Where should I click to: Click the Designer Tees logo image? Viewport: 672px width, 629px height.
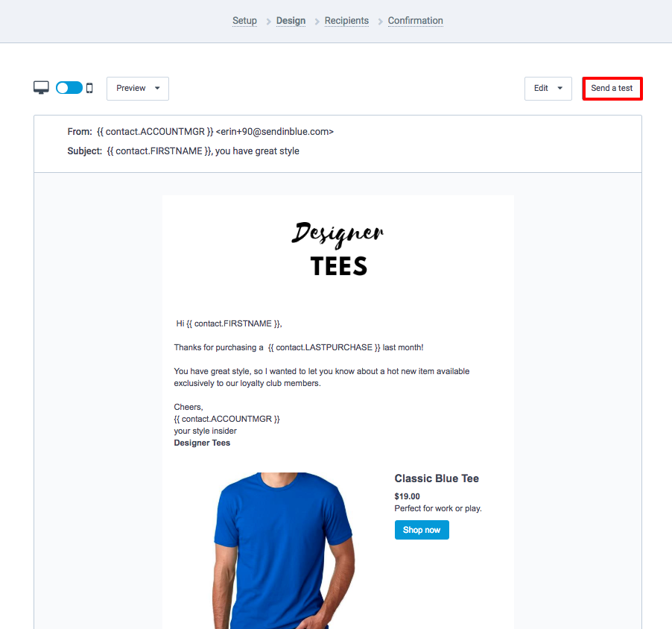coord(338,248)
